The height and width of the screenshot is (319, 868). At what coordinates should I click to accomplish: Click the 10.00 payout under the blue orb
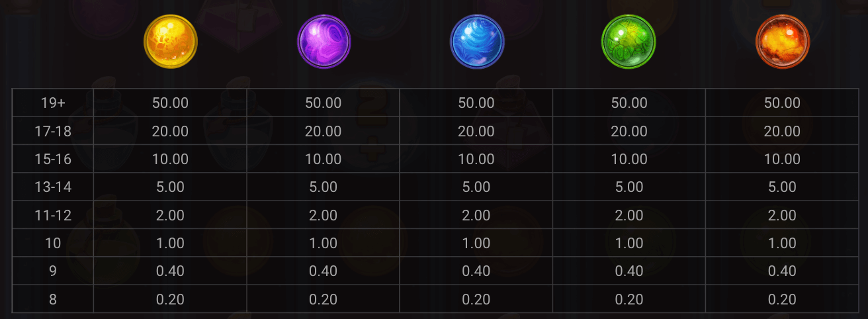476,159
